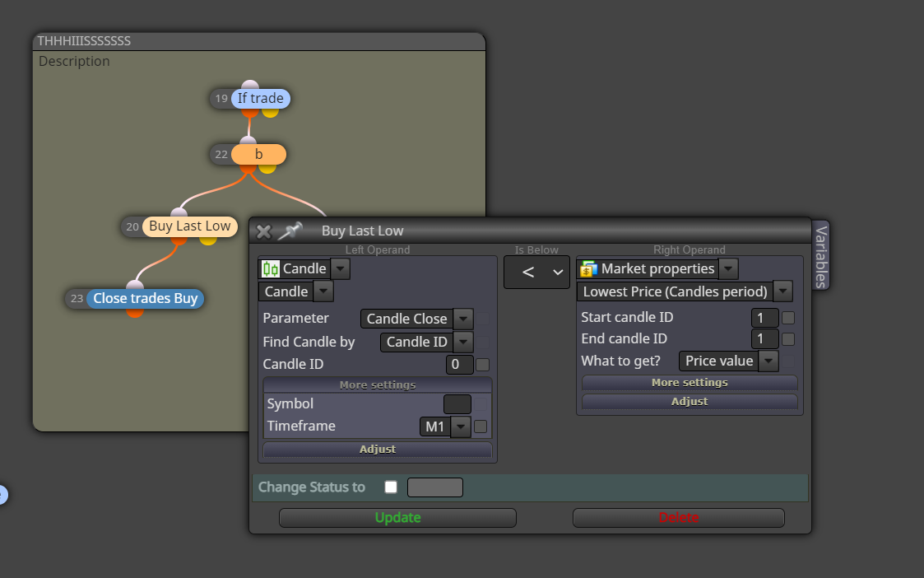This screenshot has width=924, height=578.
Task: Edit the Start candle ID field
Action: pyautogui.click(x=765, y=318)
